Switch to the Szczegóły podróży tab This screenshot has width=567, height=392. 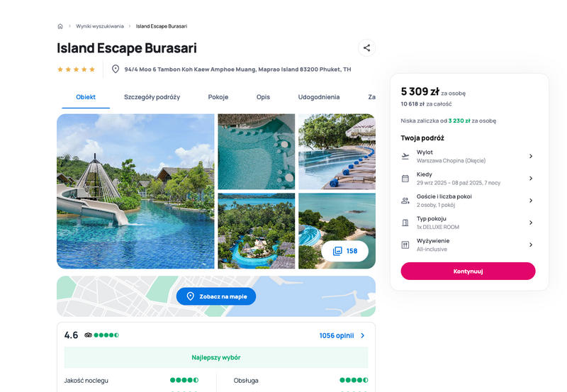[152, 97]
